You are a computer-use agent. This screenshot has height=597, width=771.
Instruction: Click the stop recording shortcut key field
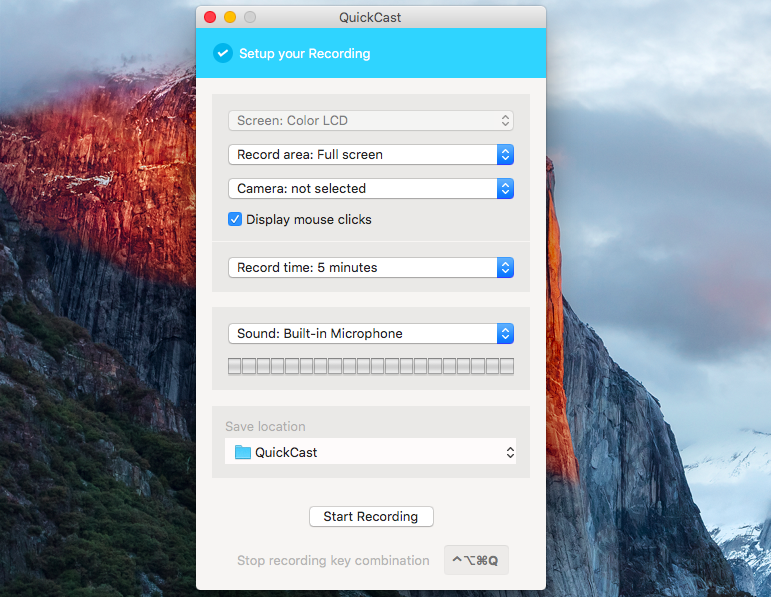click(476, 560)
